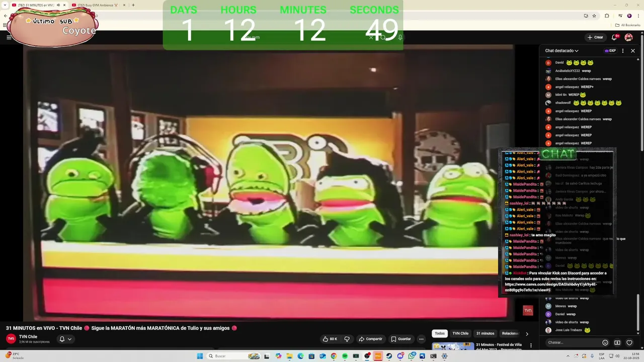The height and width of the screenshot is (362, 644).
Task: Click the 31 Minutos Festival de Viña thumbnail
Action: click(453, 346)
